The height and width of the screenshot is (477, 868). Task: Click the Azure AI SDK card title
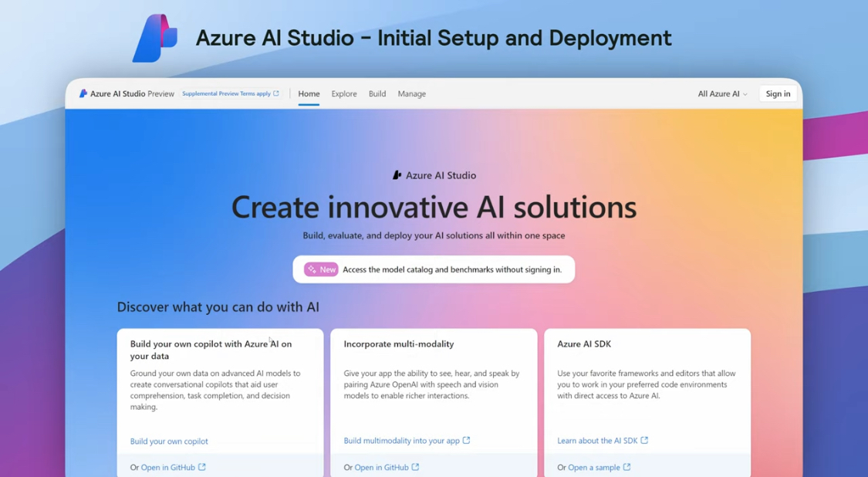click(584, 344)
